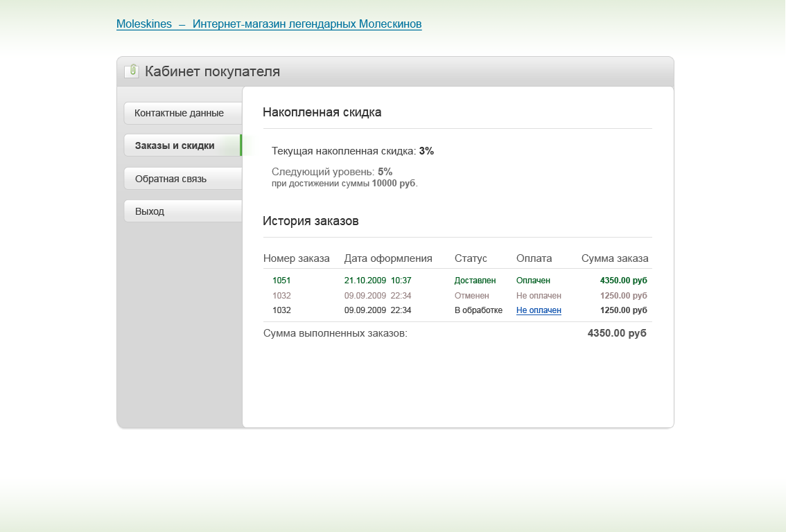Click the Отменен status cell

pos(472,296)
